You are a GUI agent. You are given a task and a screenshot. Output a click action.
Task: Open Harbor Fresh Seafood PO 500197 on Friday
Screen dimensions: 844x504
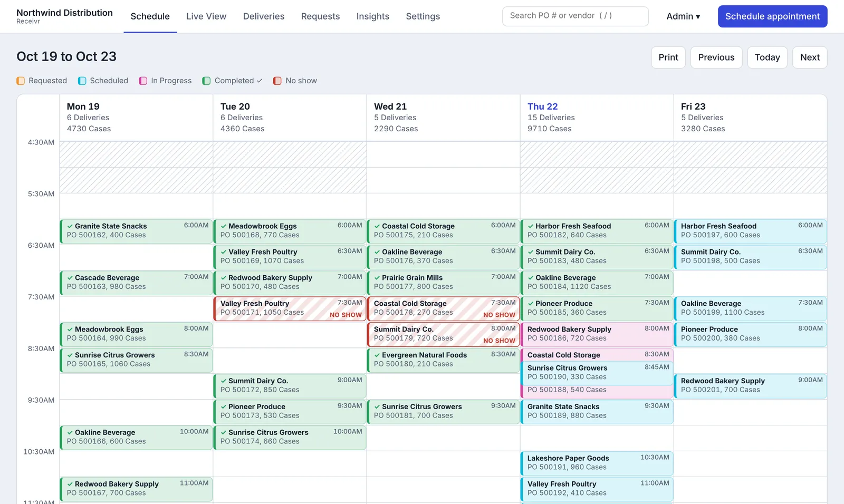[x=751, y=231]
